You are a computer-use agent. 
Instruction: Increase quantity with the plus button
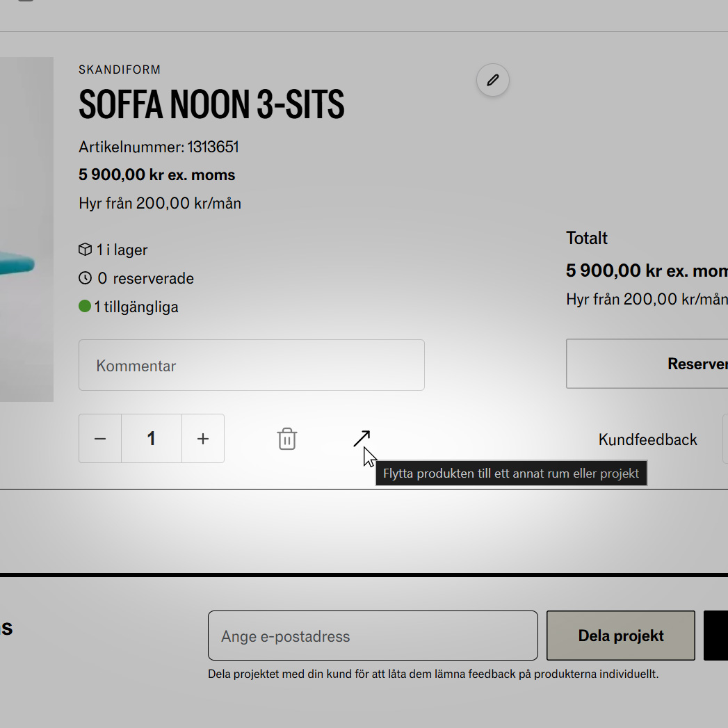(203, 439)
